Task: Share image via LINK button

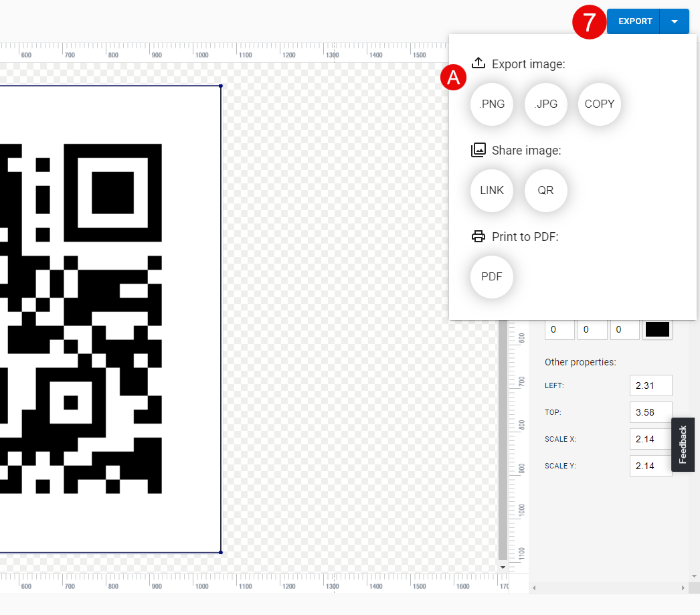Action: tap(492, 191)
